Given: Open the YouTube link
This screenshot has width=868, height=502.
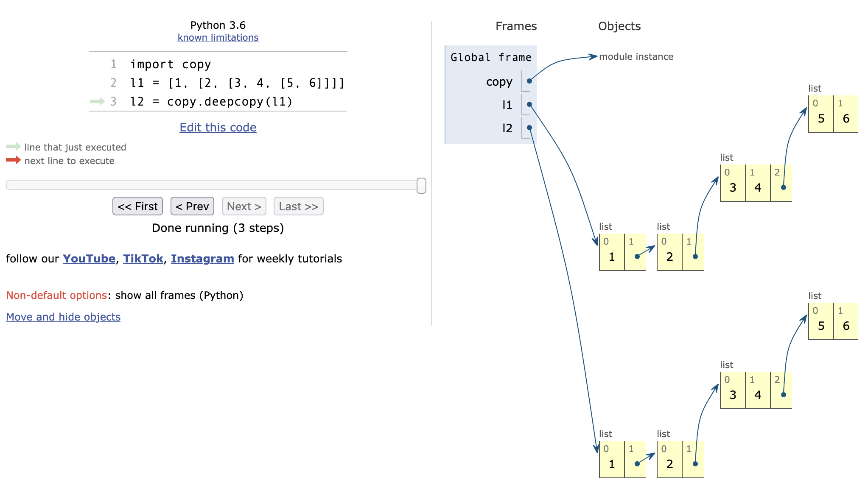Looking at the screenshot, I should [89, 259].
